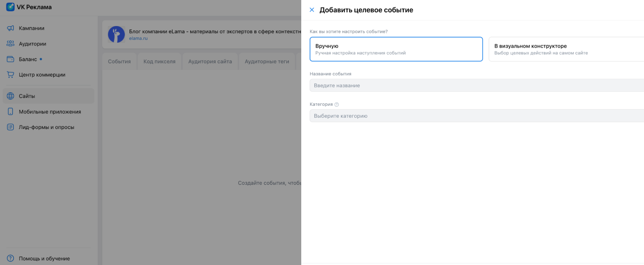Click the VK Реклама logo icon
Screen dimensions: 644x265
[x=10, y=7]
